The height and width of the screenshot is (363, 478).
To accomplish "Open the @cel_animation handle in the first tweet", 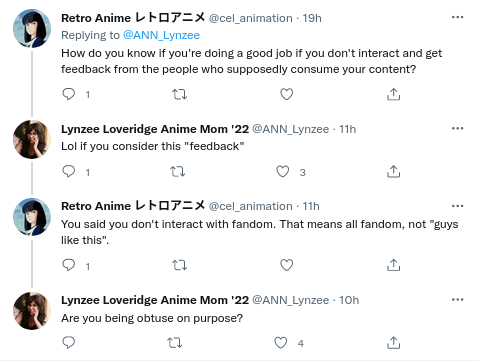I will (x=251, y=18).
